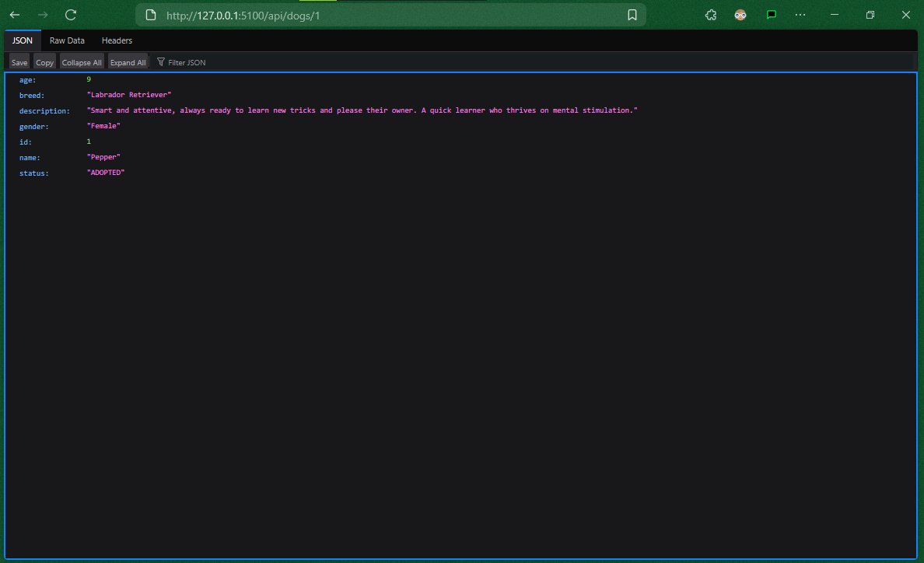Select the gender key label
The width and height of the screenshot is (924, 563).
34,127
